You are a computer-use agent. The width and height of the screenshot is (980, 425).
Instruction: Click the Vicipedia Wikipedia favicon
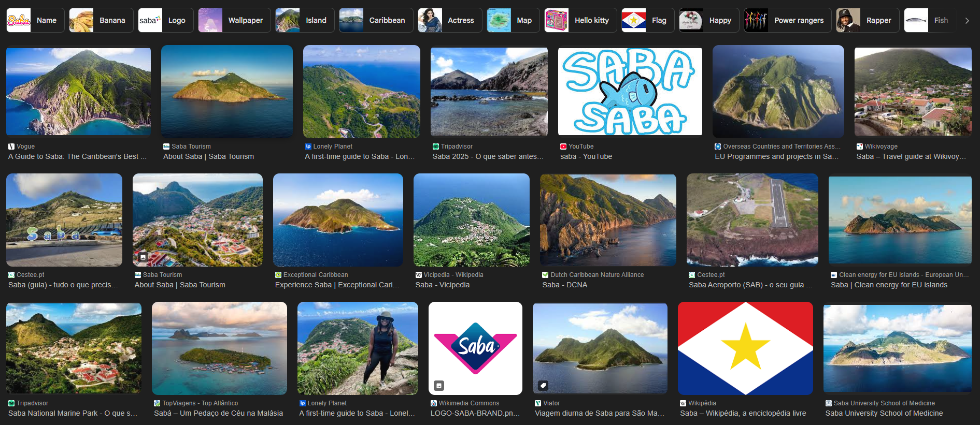click(419, 275)
